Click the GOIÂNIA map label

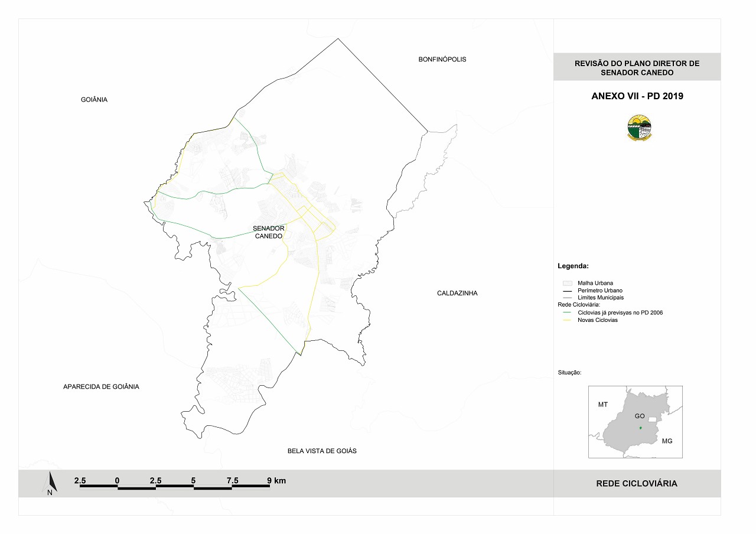pos(94,100)
